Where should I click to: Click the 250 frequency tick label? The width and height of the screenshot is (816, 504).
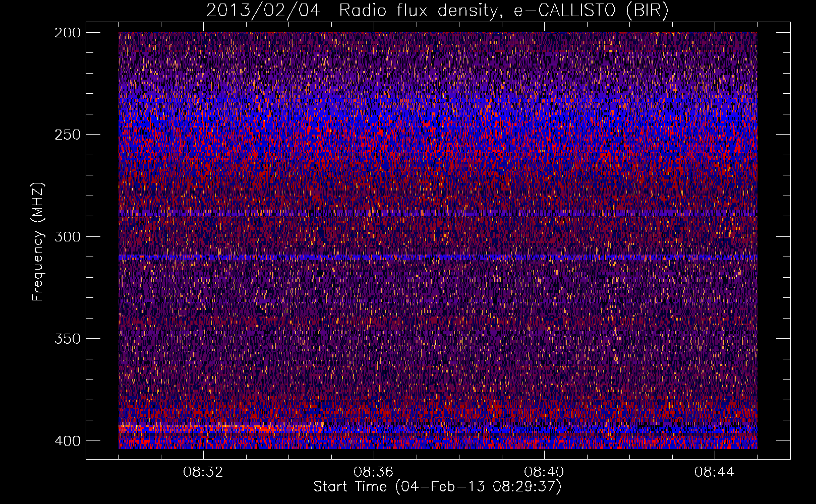pyautogui.click(x=67, y=134)
